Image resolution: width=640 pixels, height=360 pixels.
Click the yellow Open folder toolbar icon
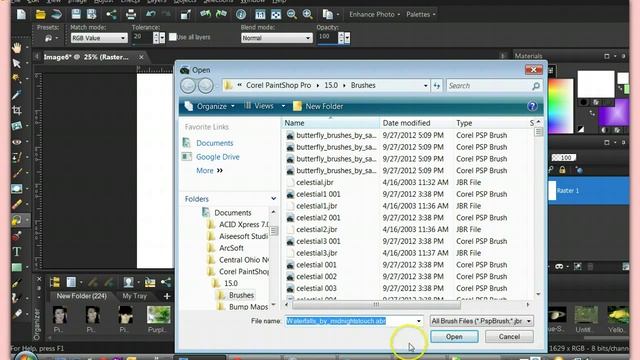(40, 14)
